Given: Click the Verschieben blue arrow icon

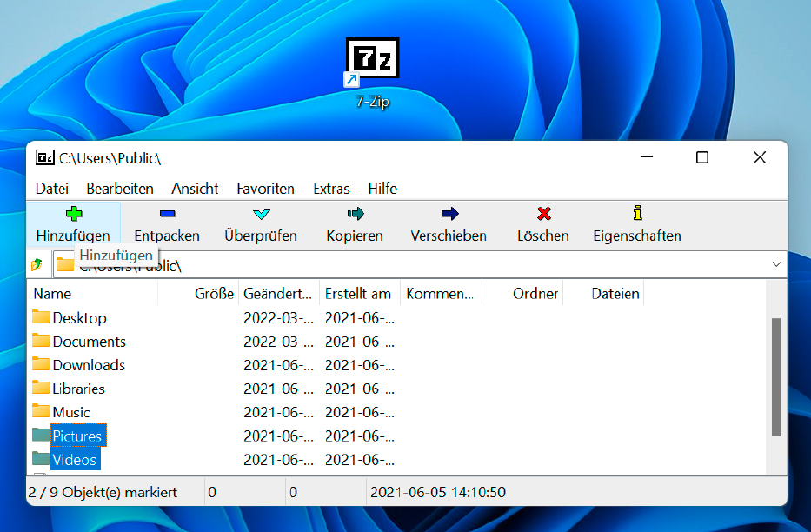Looking at the screenshot, I should (x=449, y=214).
